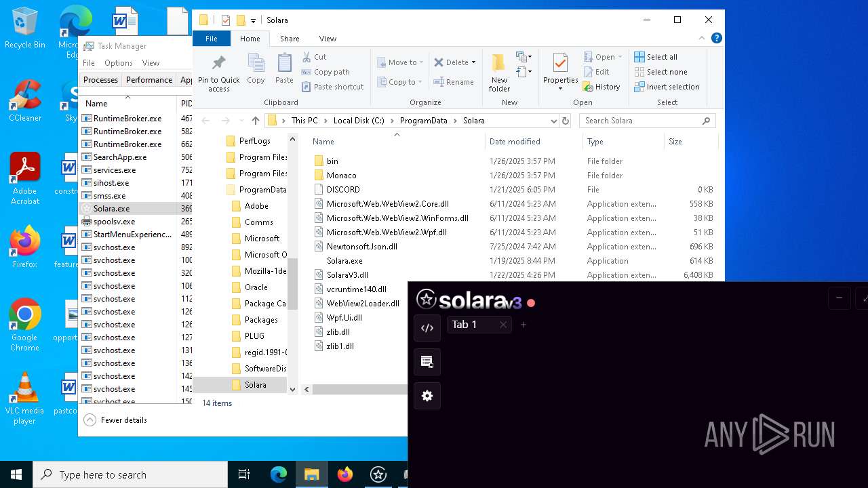Screen dimensions: 868x488
Task: Select the bin folder
Action: point(332,161)
